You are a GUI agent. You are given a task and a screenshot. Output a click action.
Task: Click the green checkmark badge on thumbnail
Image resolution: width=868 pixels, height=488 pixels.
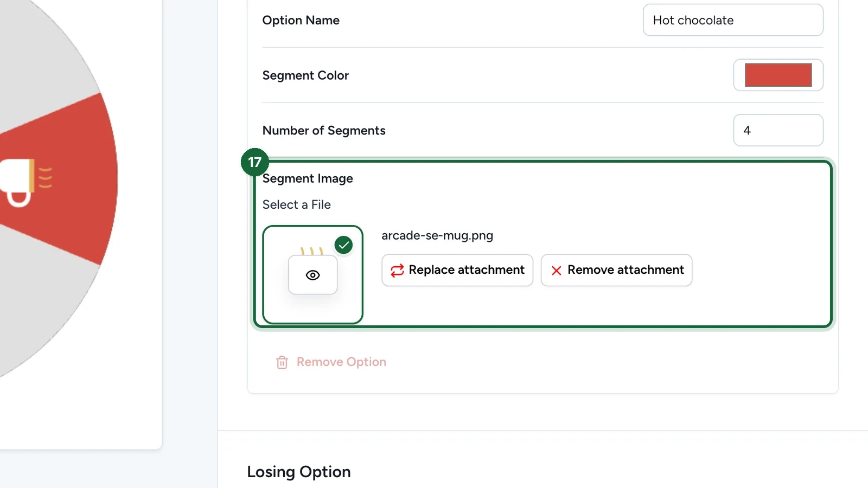click(x=343, y=245)
